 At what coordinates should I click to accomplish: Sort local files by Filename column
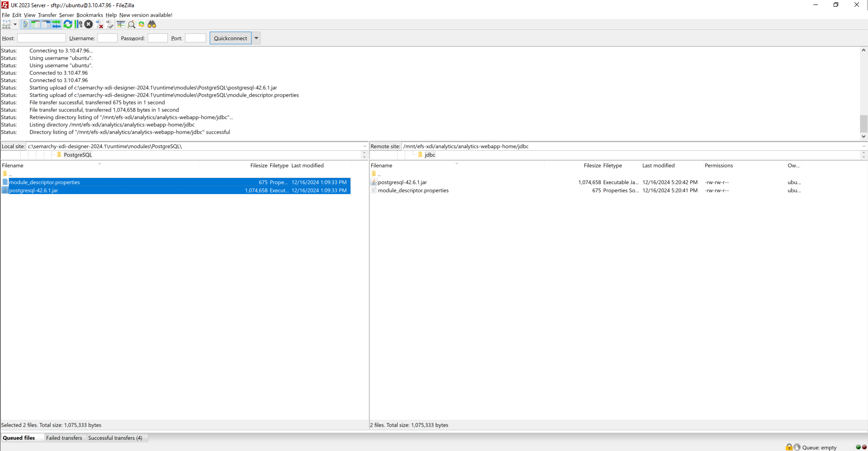(x=99, y=166)
